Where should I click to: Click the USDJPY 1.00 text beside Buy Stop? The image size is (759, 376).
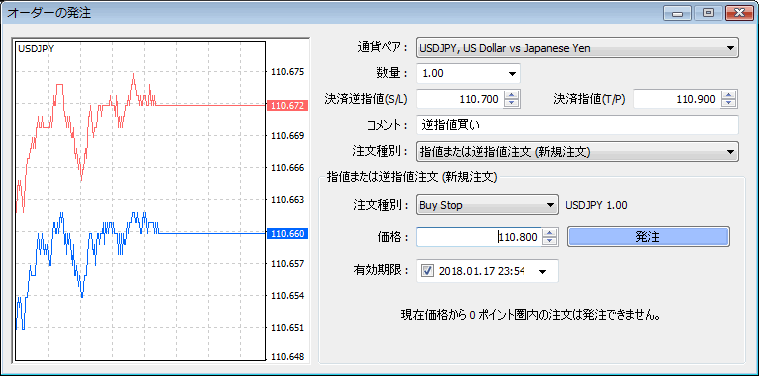pyautogui.click(x=596, y=205)
